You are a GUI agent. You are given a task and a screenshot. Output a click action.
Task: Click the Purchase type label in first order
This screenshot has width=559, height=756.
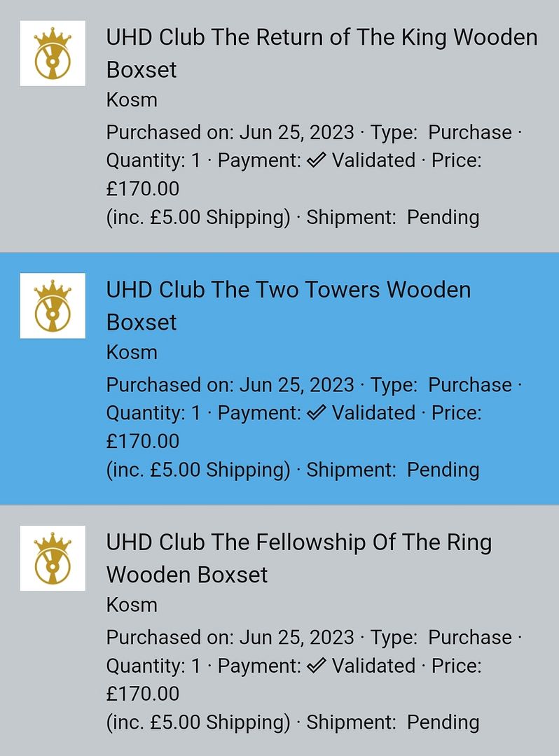470,132
